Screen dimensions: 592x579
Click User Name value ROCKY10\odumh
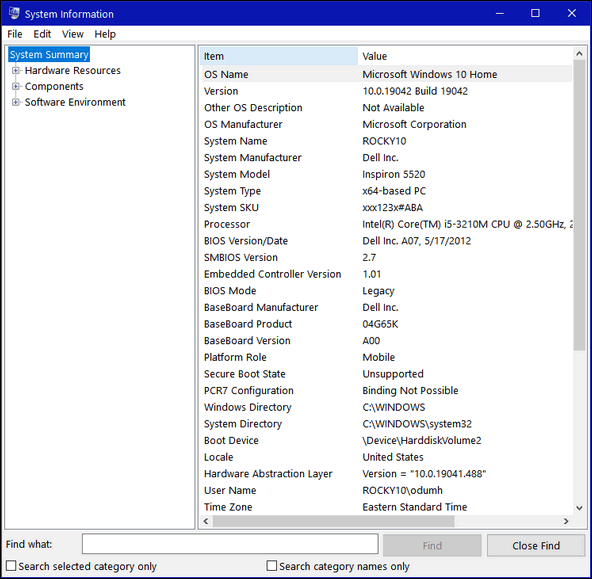(402, 490)
